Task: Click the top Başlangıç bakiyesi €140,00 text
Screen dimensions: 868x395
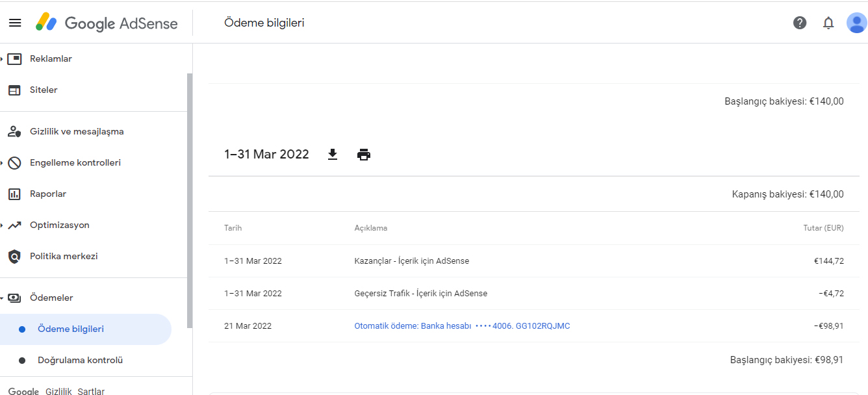Action: pos(784,101)
